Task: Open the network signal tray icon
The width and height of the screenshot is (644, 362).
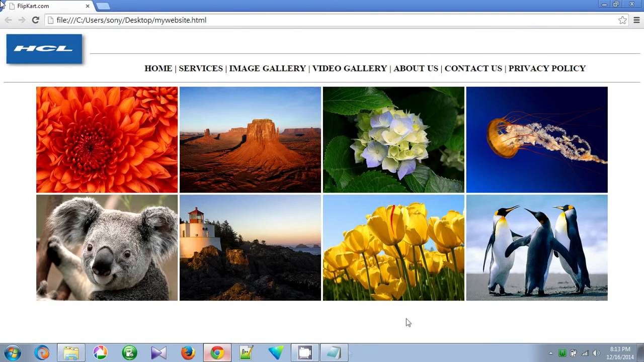Action: [x=585, y=353]
